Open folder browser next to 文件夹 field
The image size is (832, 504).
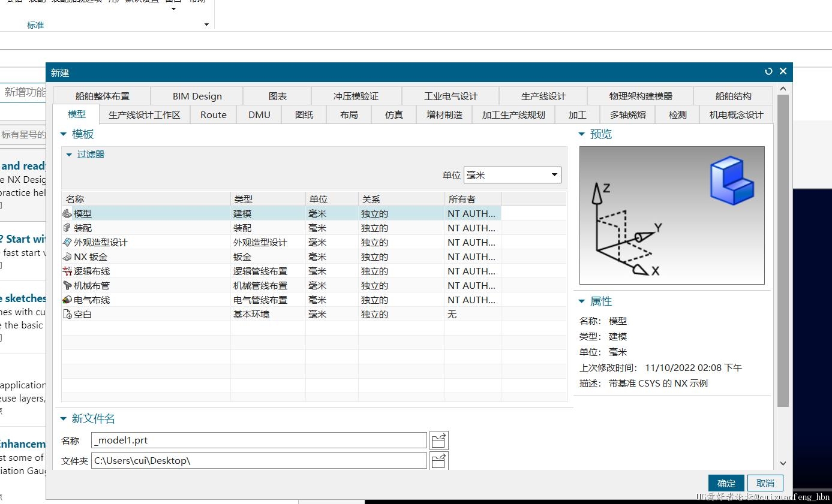pos(439,461)
